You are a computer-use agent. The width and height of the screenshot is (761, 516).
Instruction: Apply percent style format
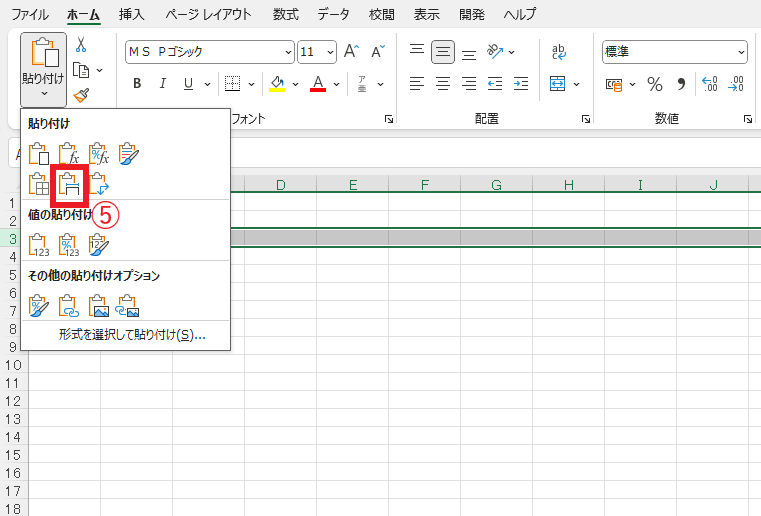[x=655, y=84]
